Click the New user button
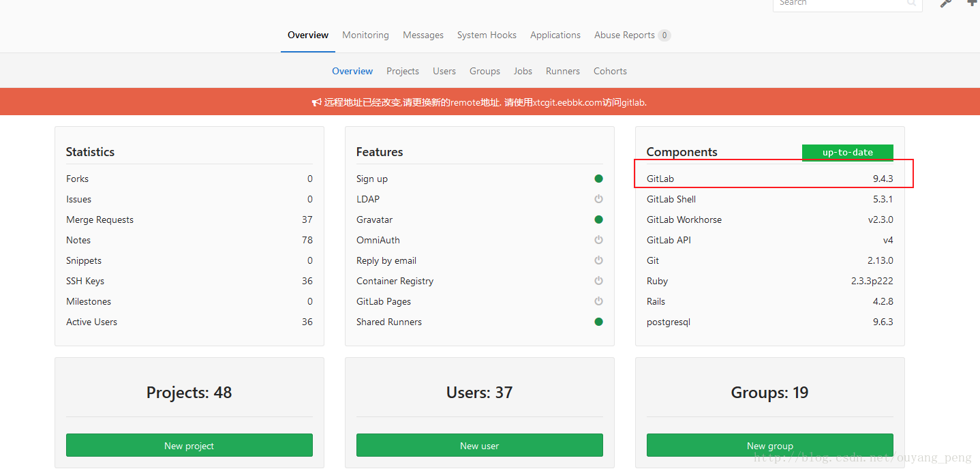 tap(480, 445)
